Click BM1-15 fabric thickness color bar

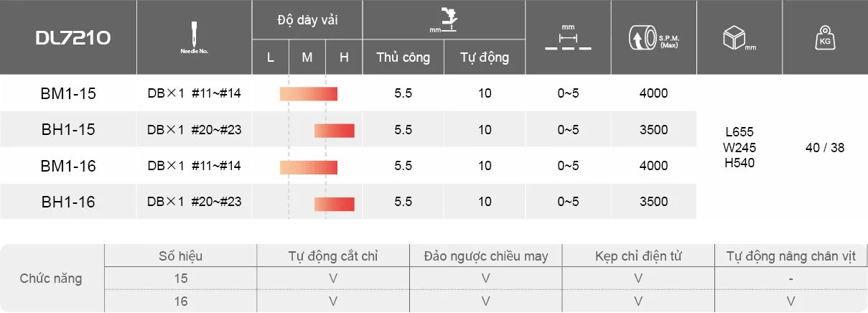[x=308, y=94]
